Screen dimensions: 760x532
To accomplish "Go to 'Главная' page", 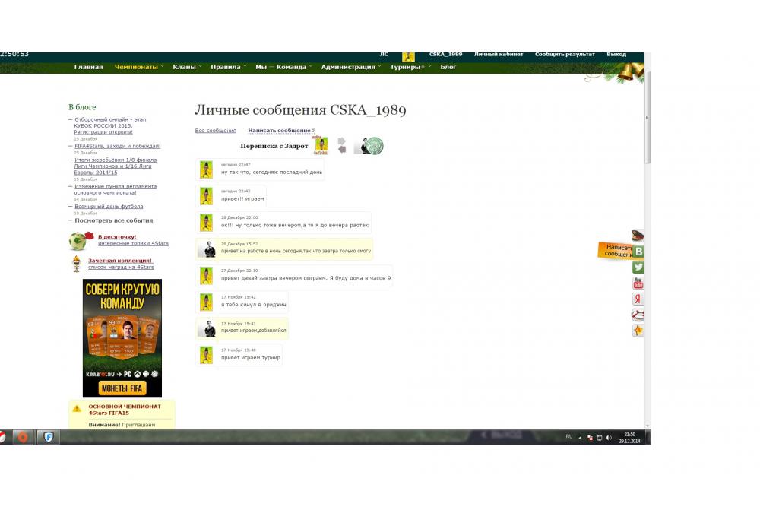I will (x=89, y=67).
